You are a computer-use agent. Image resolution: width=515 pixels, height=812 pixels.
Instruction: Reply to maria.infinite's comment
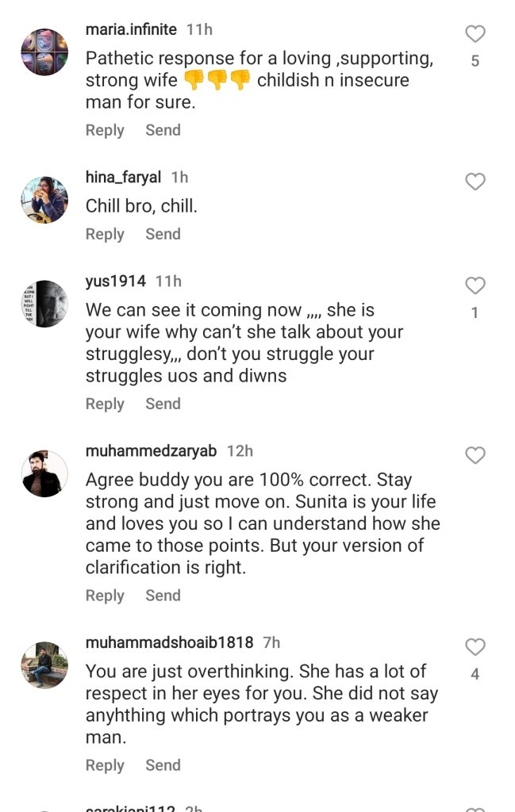(x=105, y=130)
